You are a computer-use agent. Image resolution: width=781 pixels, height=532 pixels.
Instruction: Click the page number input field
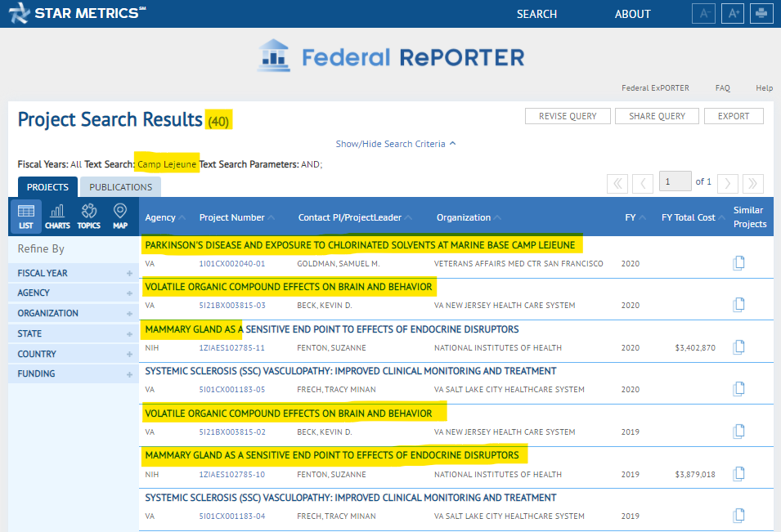(x=675, y=181)
